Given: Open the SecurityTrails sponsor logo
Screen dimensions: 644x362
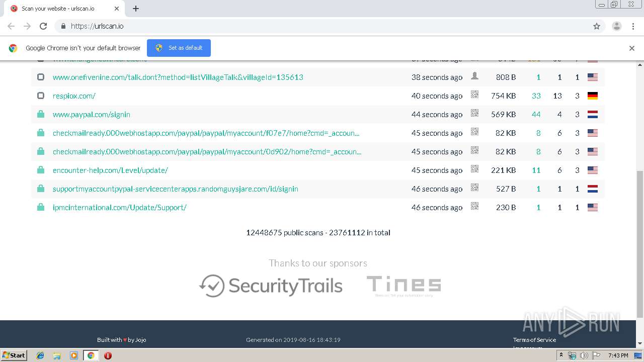Looking at the screenshot, I should pos(271,286).
